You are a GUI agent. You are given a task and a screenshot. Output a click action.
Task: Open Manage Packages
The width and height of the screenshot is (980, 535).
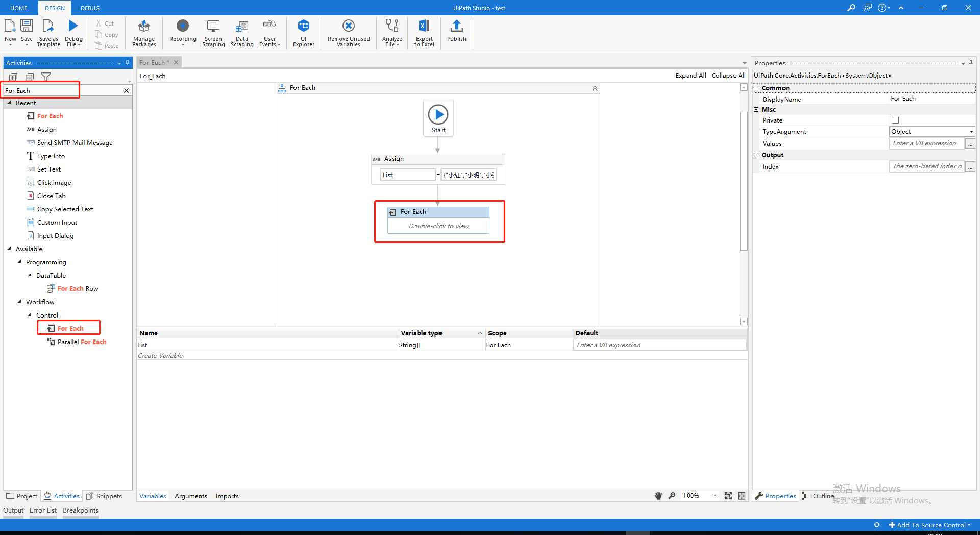click(144, 33)
